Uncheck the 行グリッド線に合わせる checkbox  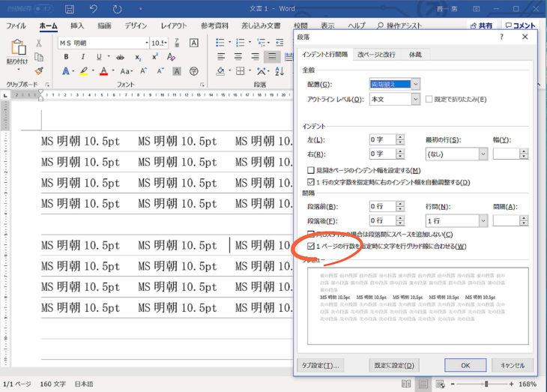click(312, 246)
